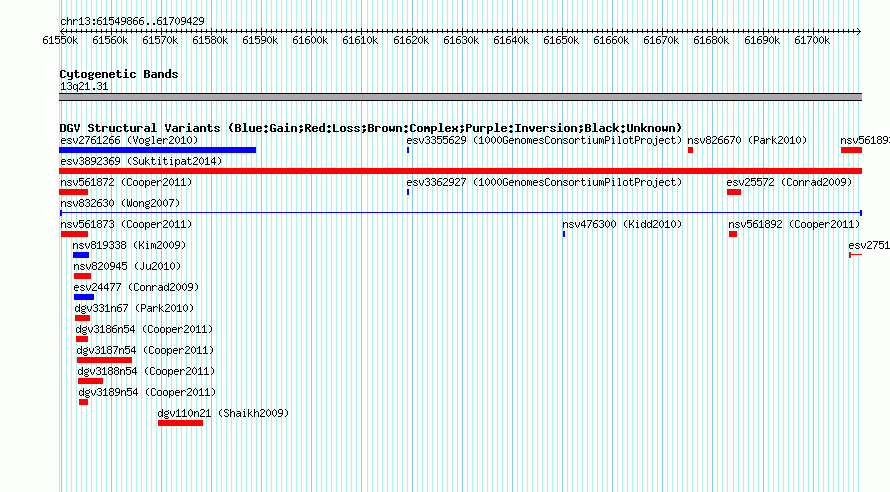
Task: Click the 61550k ruler tick label
Action: pyautogui.click(x=60, y=40)
